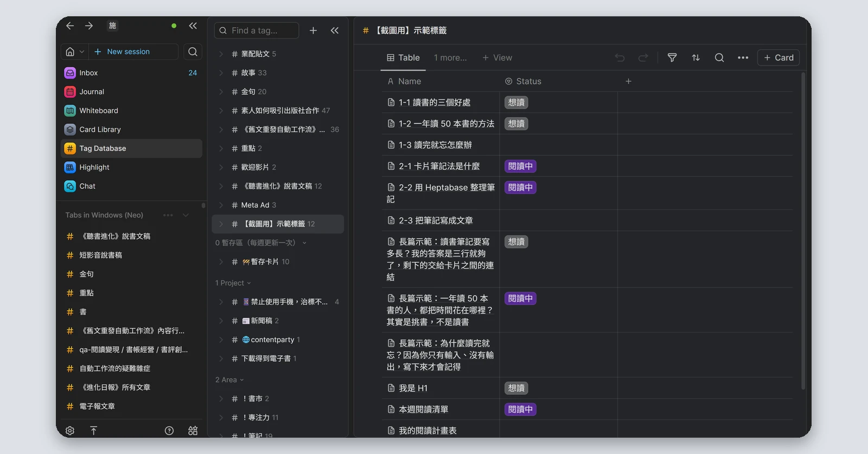Go forward with the right arrow
The height and width of the screenshot is (454, 868).
[89, 25]
